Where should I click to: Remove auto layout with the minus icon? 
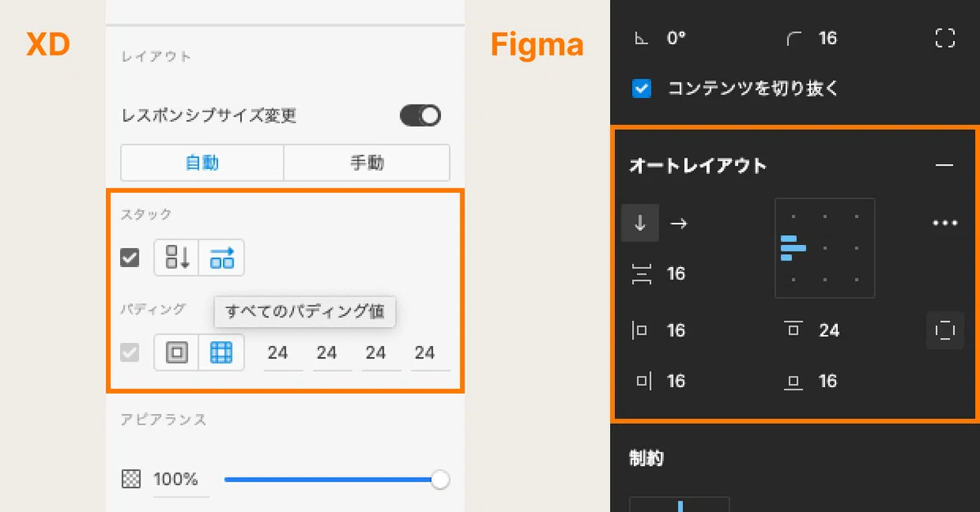(945, 166)
